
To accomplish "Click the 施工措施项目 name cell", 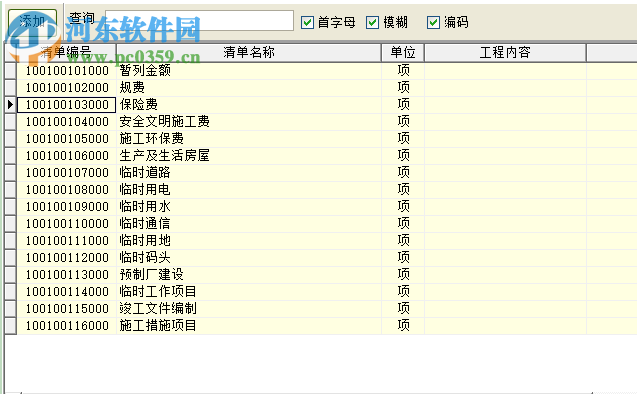I will [249, 327].
